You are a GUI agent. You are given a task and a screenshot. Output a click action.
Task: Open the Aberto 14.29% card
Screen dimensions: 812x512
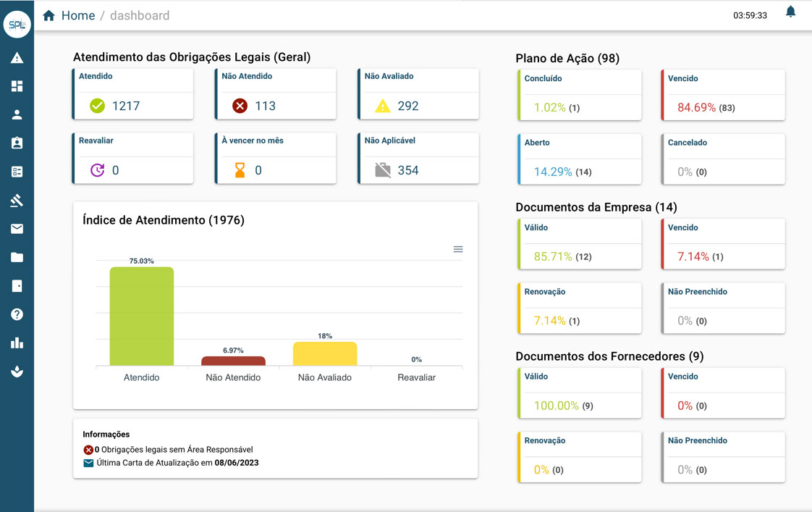click(x=580, y=159)
